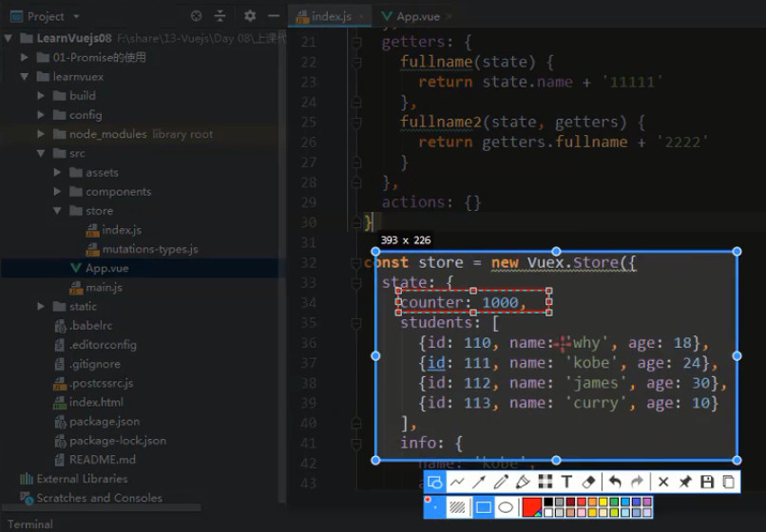The image size is (766, 532).
Task: Open index.html in the project tree
Action: click(88, 402)
